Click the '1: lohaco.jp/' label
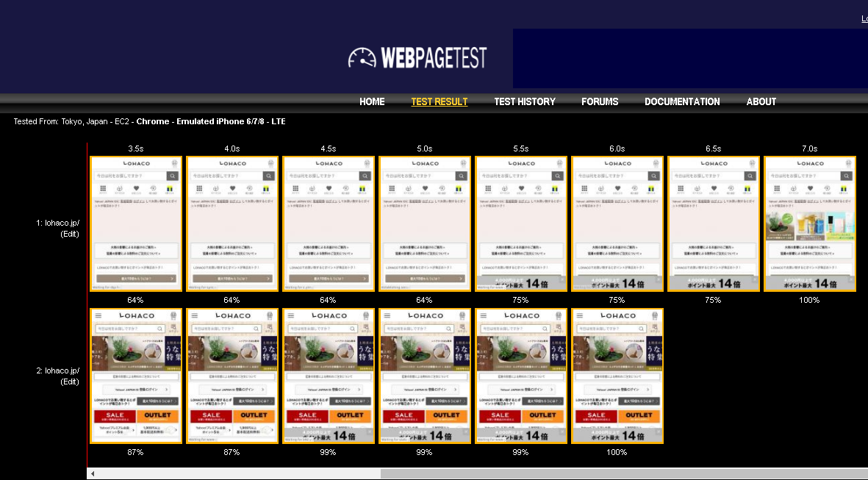This screenshot has height=480, width=868. click(57, 223)
